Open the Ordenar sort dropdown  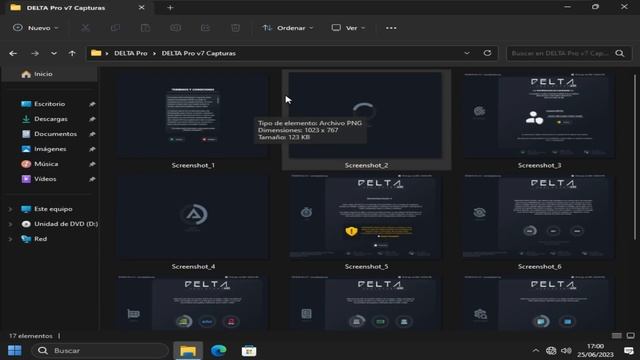coord(288,28)
